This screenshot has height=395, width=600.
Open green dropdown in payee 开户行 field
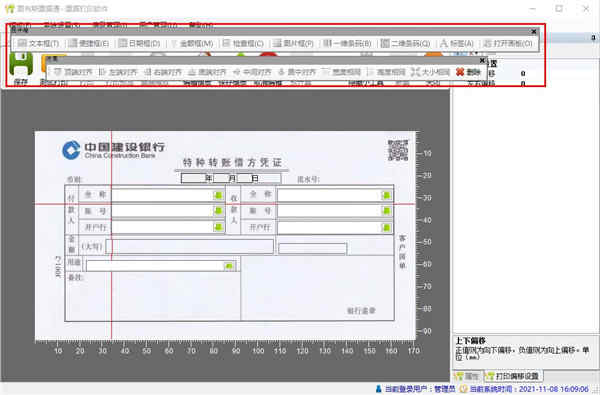tap(386, 228)
